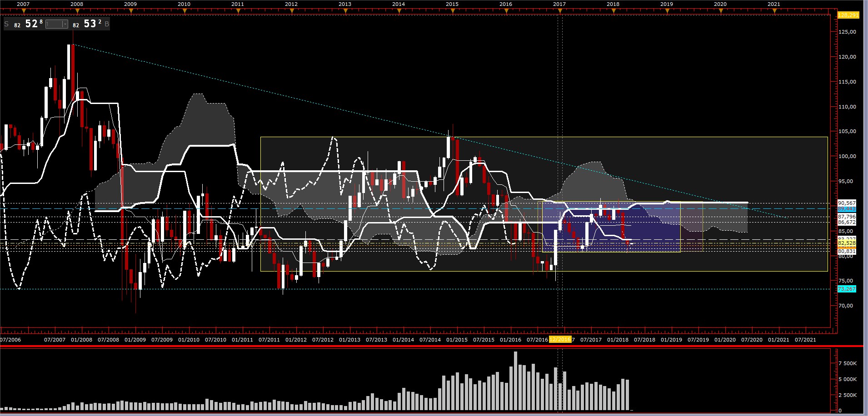Click the highlighted 12/2016 crosshair date label

560,340
